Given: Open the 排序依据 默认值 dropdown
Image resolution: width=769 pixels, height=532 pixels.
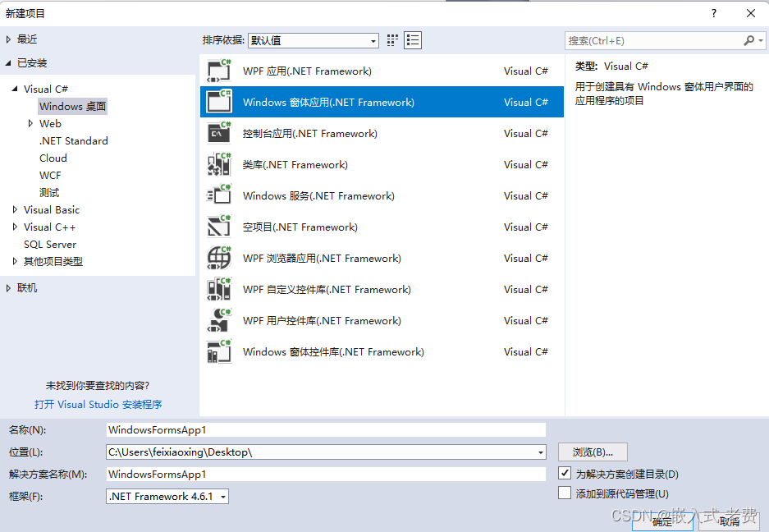Looking at the screenshot, I should (373, 39).
